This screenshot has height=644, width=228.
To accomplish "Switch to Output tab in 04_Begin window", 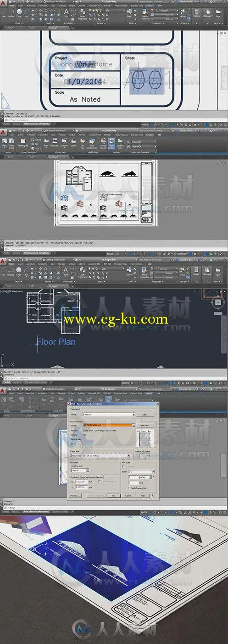I will coord(72,135).
